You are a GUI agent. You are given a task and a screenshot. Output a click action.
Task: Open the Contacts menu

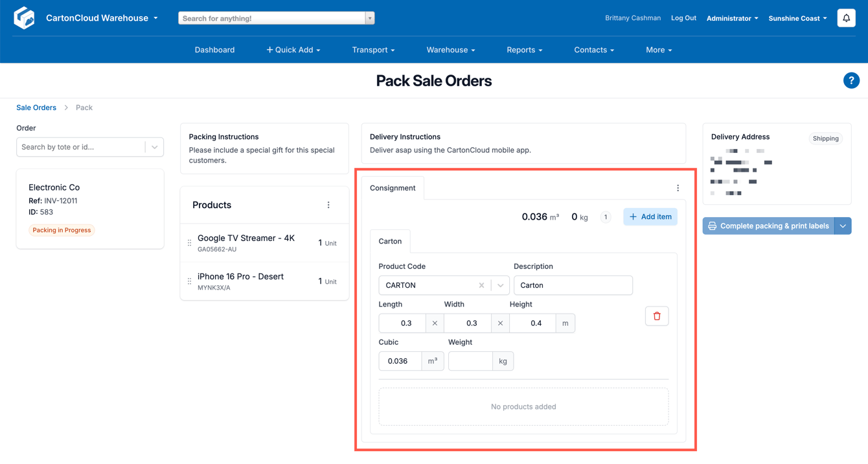594,50
